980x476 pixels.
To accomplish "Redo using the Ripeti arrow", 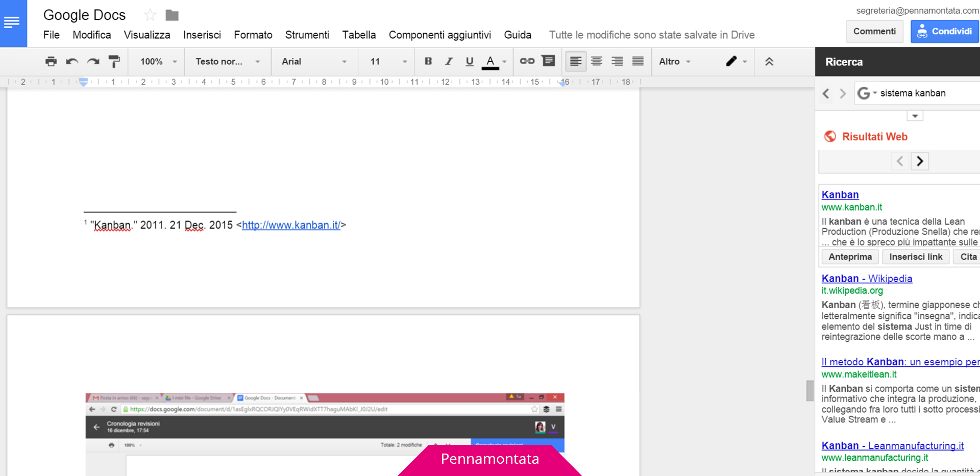I will tap(93, 61).
